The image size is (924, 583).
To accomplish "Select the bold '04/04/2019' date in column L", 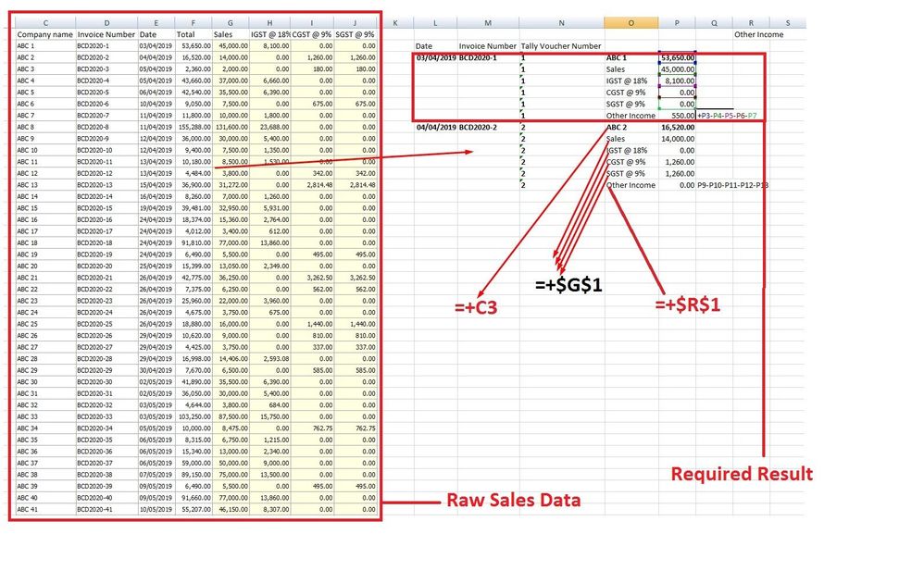I will (436, 127).
